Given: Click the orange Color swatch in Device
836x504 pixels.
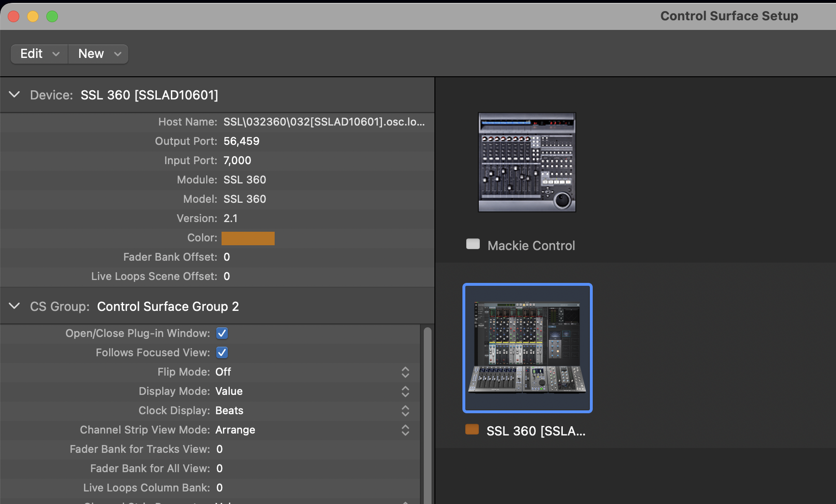Looking at the screenshot, I should (x=248, y=238).
